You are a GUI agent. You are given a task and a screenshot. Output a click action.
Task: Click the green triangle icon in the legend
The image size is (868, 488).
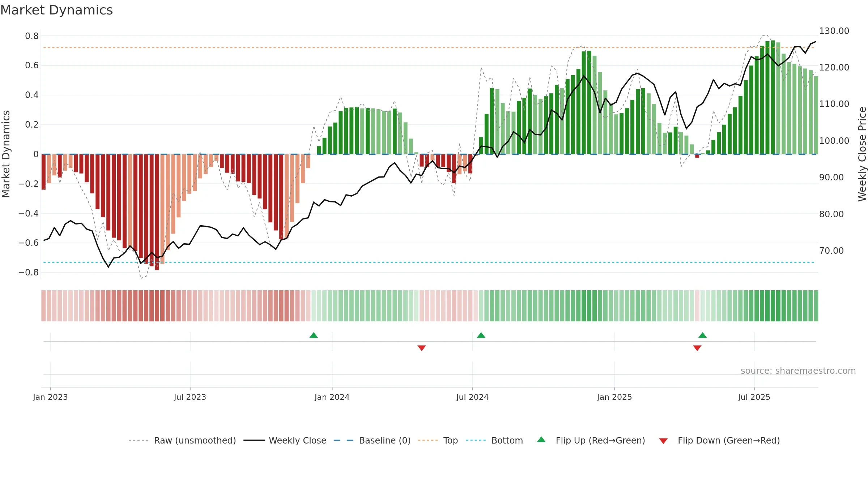click(x=541, y=440)
